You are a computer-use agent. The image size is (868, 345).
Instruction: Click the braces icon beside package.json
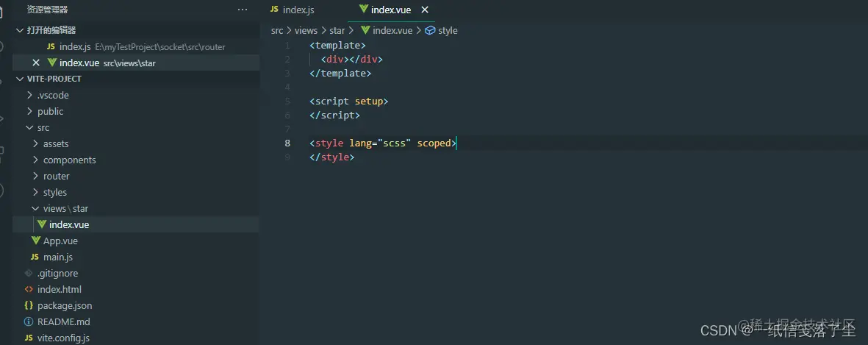(x=29, y=306)
